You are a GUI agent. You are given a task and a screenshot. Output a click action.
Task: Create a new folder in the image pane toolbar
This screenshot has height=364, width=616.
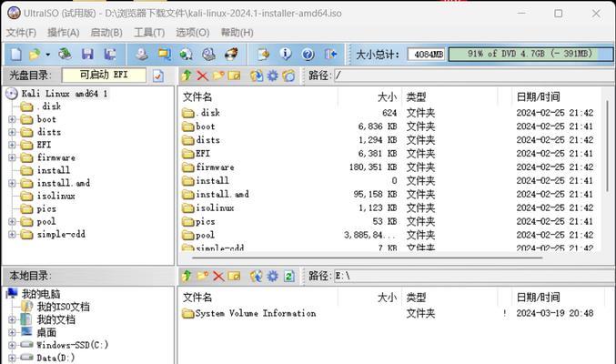click(218, 76)
